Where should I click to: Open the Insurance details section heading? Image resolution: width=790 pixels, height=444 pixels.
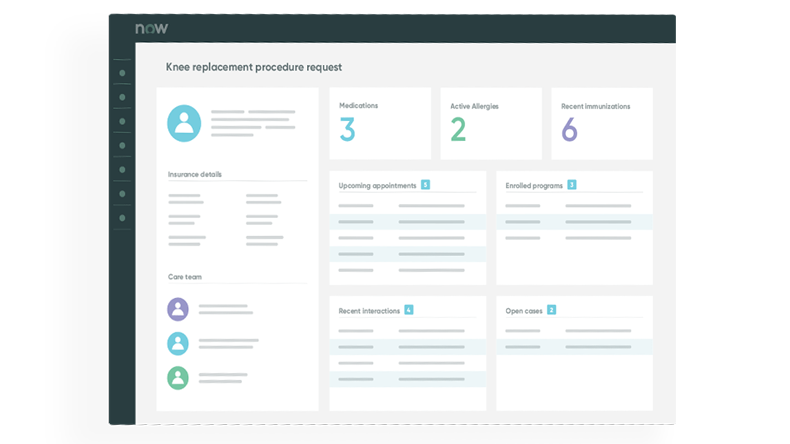[x=195, y=174]
